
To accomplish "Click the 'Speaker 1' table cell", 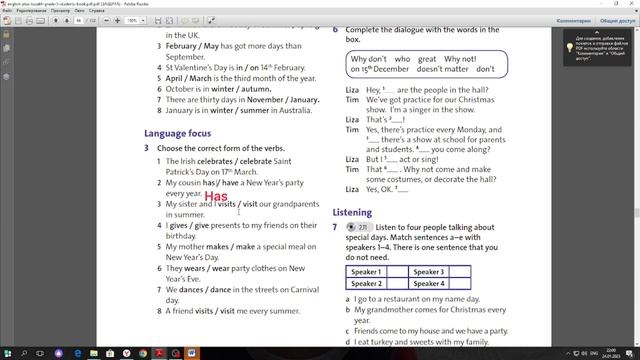I will coord(366,272).
